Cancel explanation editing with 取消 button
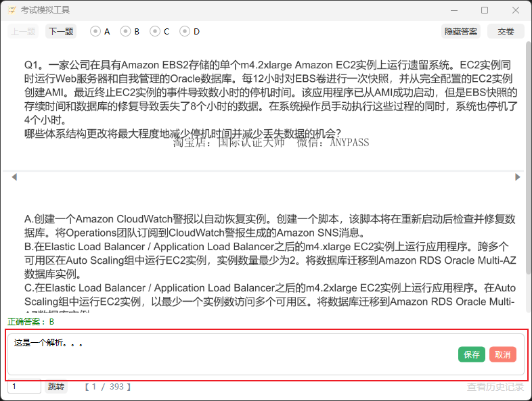Viewport: 532px width, 401px height. (502, 354)
